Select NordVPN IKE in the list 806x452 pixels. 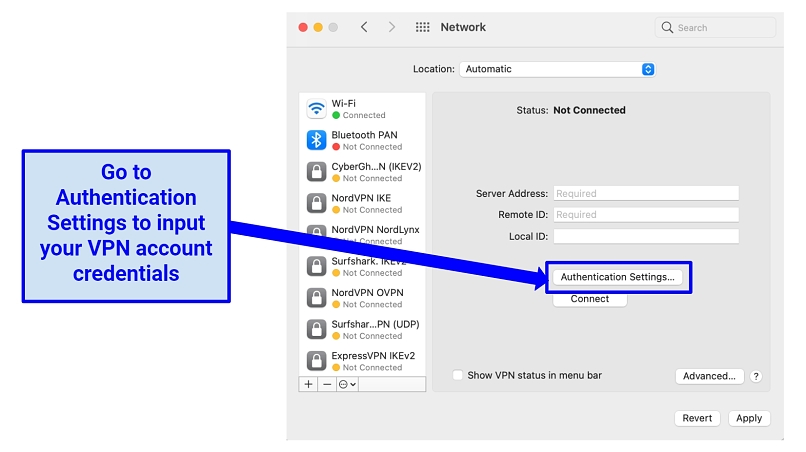click(362, 203)
